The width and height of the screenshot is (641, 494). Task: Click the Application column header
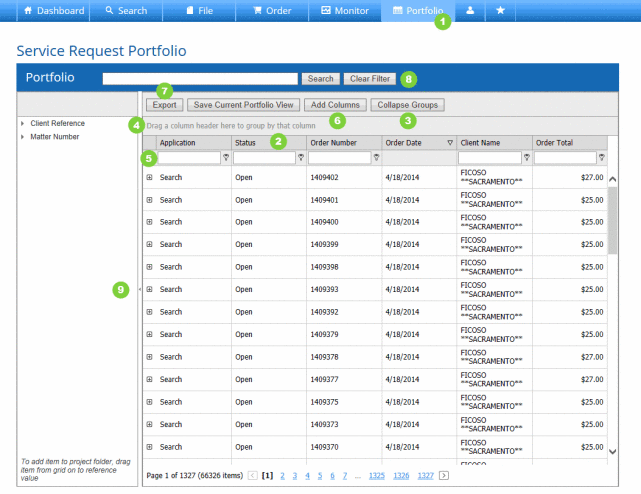tap(194, 143)
